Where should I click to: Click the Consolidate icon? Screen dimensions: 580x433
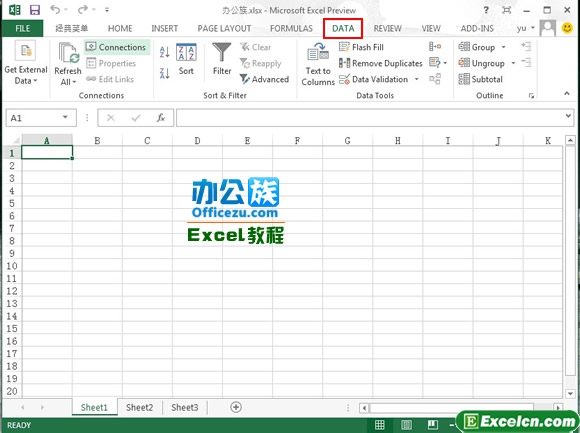[x=435, y=47]
